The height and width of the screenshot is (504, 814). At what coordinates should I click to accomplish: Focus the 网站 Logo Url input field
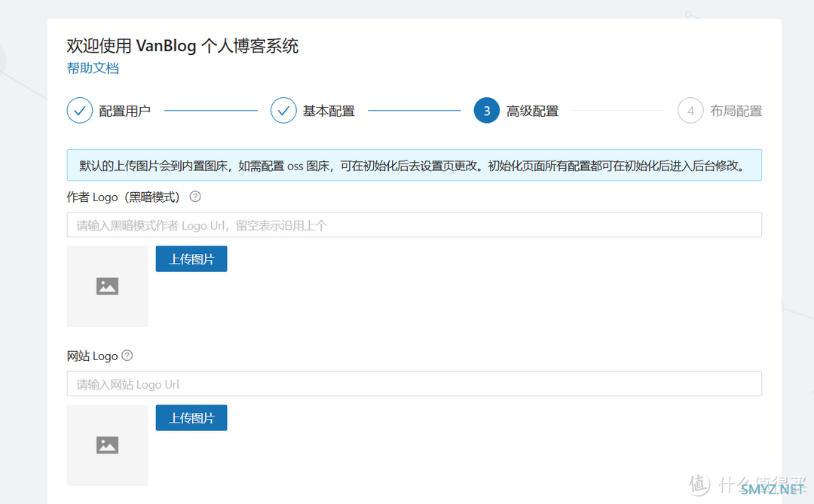click(415, 383)
